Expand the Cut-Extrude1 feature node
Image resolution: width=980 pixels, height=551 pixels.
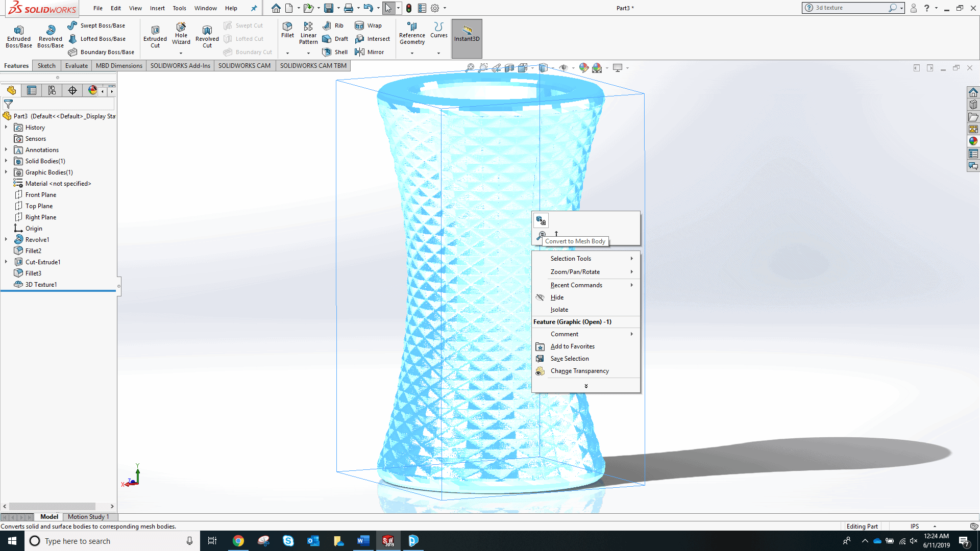point(6,262)
